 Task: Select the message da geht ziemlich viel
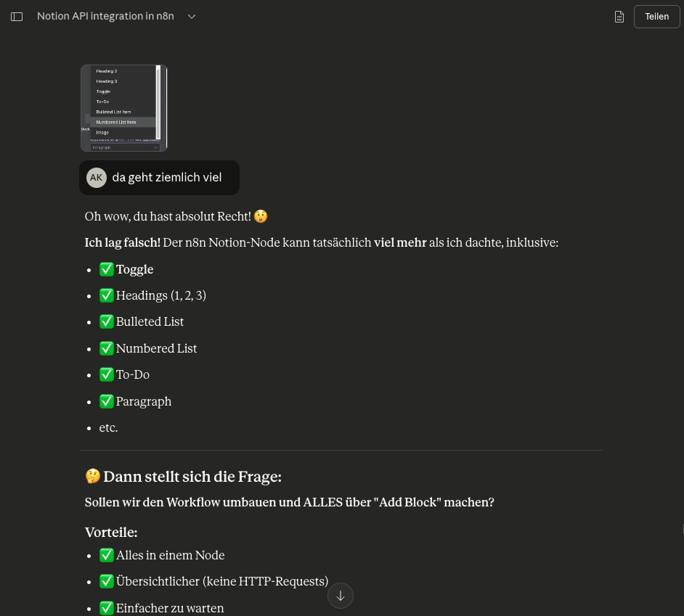(166, 178)
